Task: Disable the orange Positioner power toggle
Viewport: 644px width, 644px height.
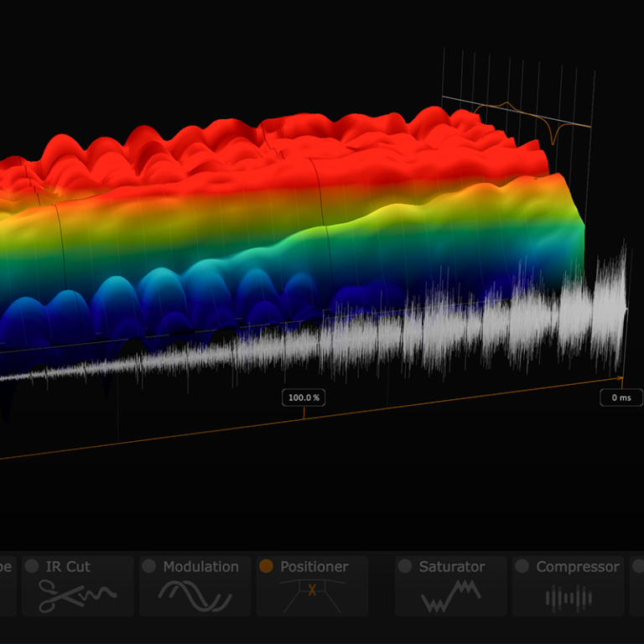Action: coord(267,567)
